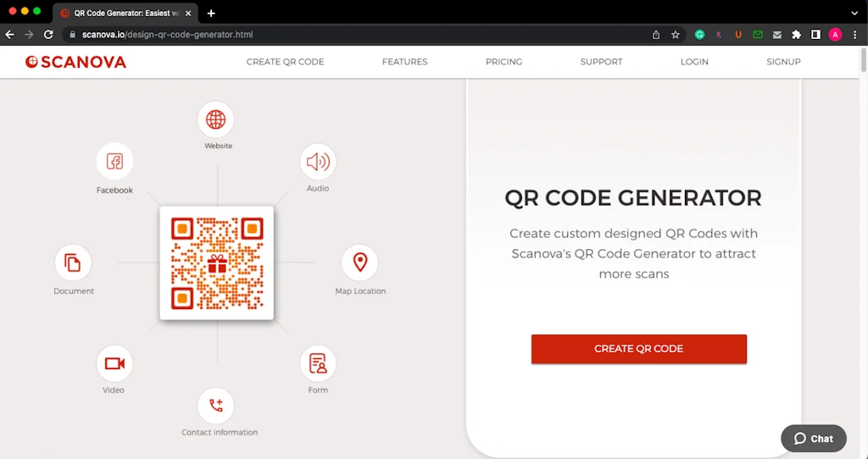The height and width of the screenshot is (459, 868).
Task: Open a new browser tab
Action: pos(211,13)
